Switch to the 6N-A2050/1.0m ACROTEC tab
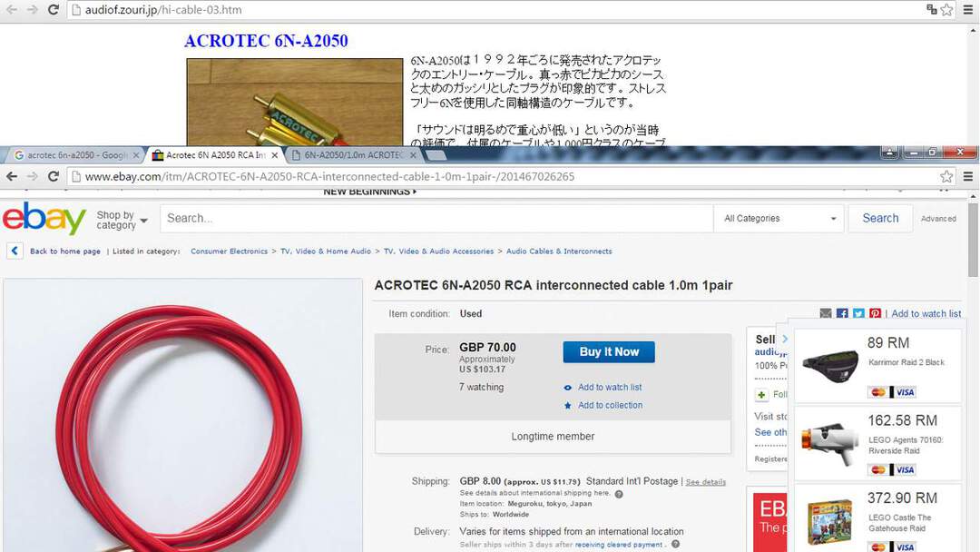The image size is (980, 552). click(352, 155)
